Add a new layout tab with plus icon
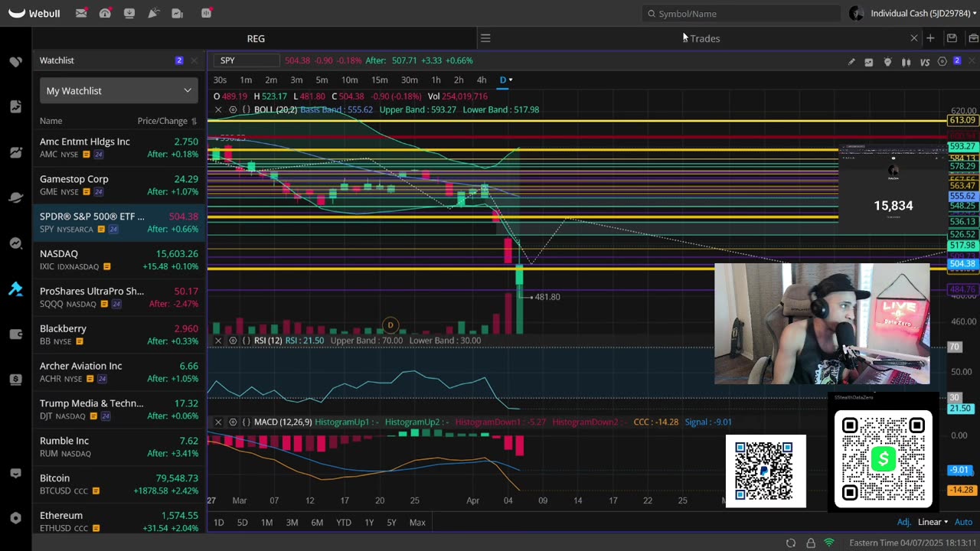Viewport: 980px width, 551px height. tap(930, 38)
